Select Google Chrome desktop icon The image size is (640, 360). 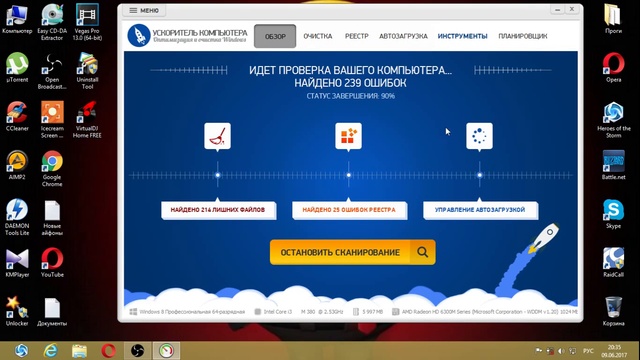52,169
